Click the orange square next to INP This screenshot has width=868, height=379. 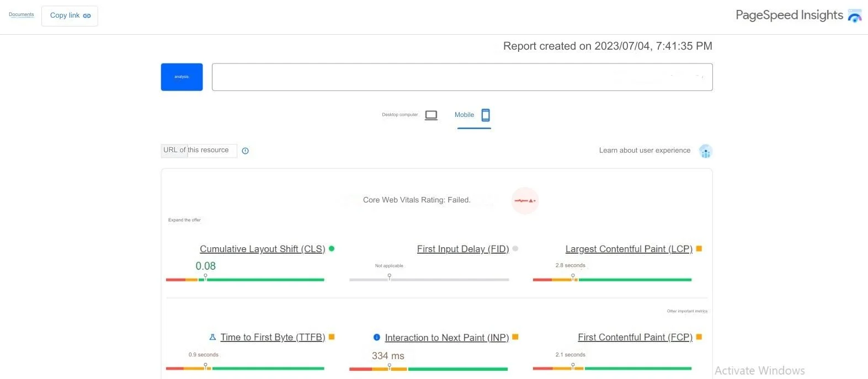515,337
